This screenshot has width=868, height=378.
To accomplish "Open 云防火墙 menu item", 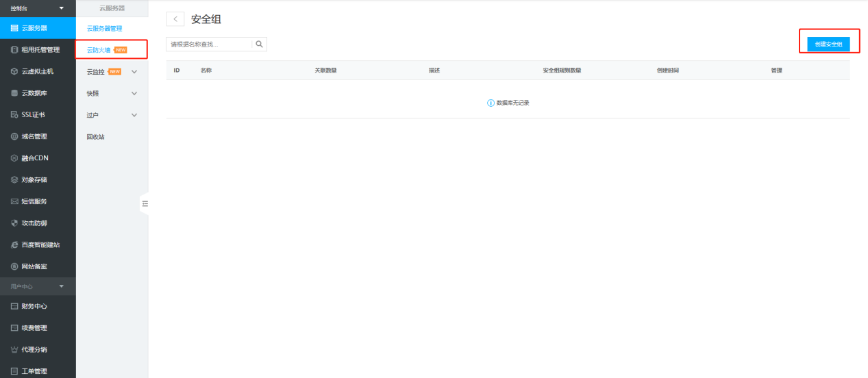I will pyautogui.click(x=99, y=50).
